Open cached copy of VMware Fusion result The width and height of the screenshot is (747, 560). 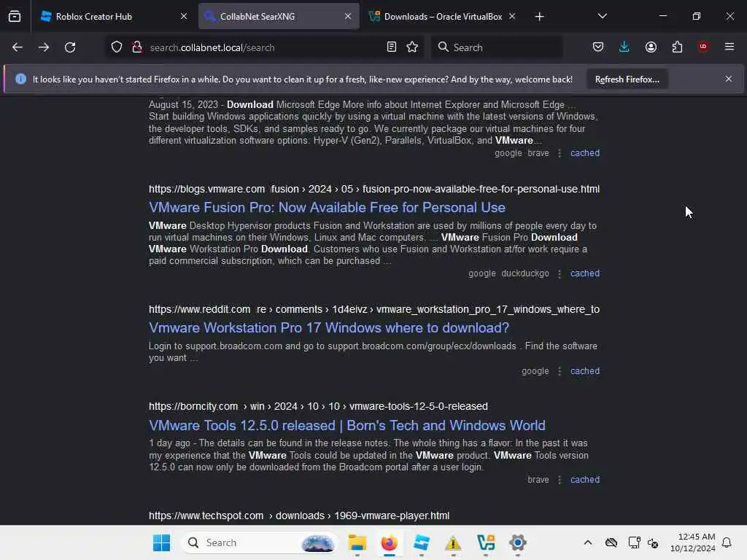(x=585, y=273)
